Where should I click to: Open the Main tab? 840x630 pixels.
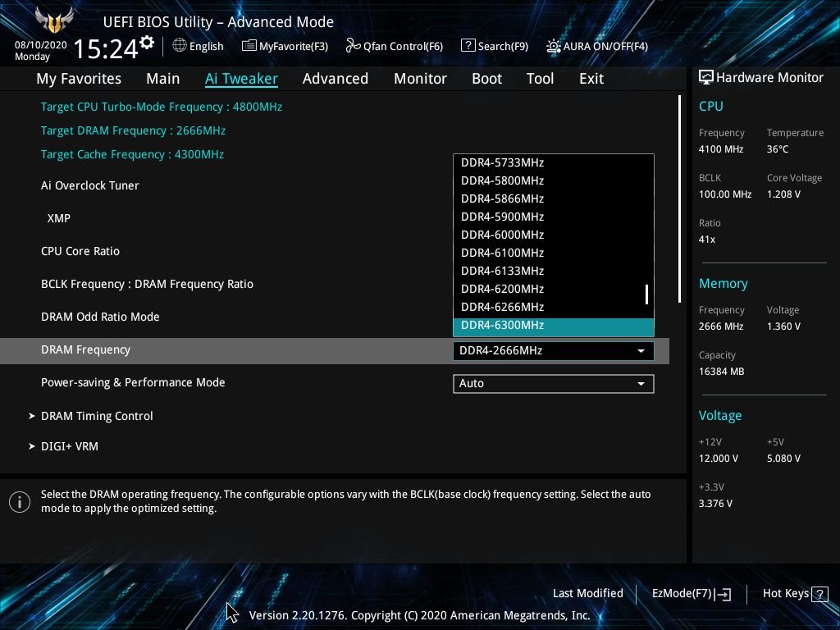tap(163, 79)
